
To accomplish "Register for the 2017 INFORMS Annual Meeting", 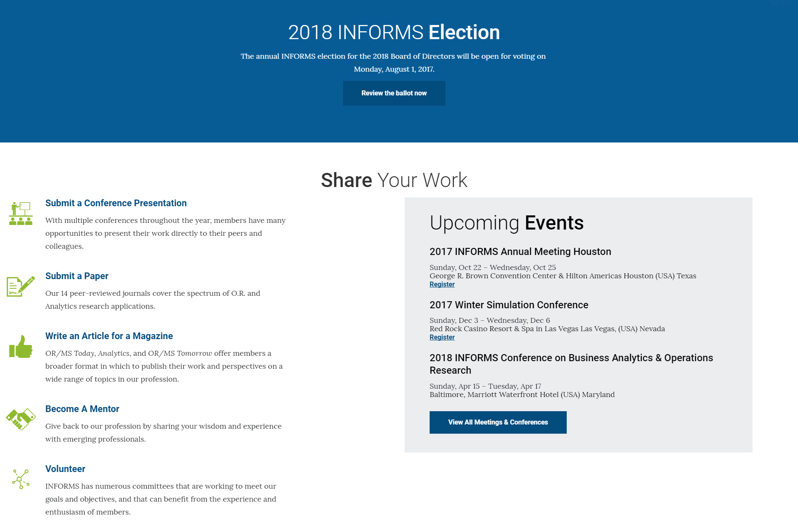I will 442,284.
